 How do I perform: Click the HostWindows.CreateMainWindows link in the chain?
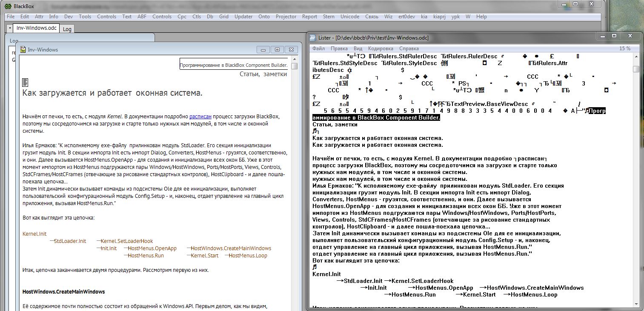click(231, 248)
